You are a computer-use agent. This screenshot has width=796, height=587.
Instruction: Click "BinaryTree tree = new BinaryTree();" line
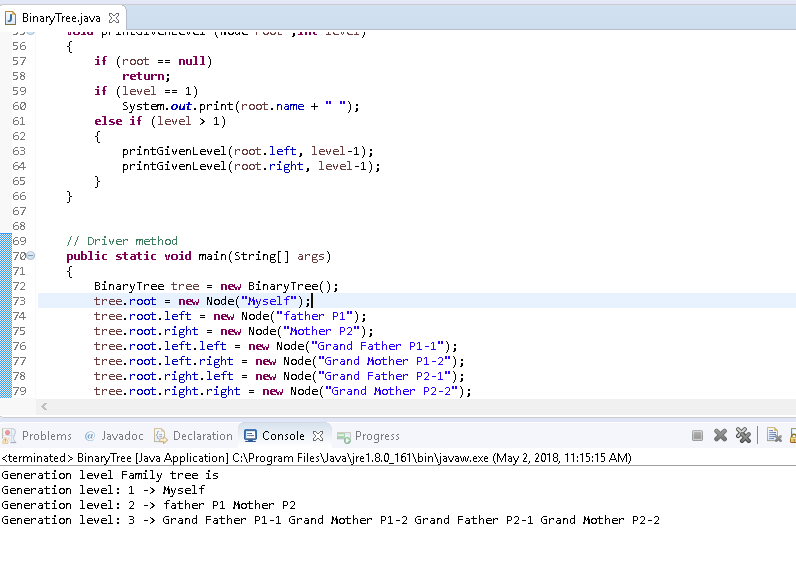[x=216, y=286]
